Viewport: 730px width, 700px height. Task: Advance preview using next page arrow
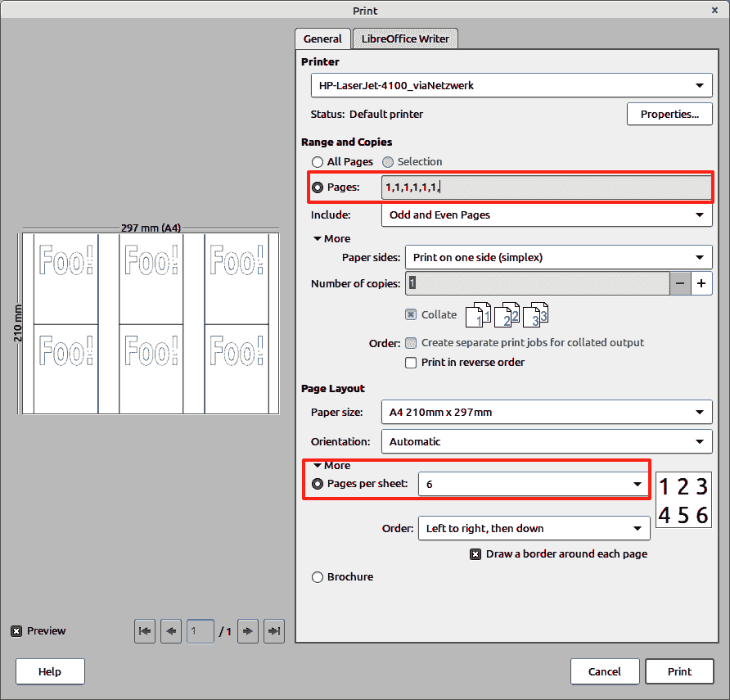click(x=248, y=630)
